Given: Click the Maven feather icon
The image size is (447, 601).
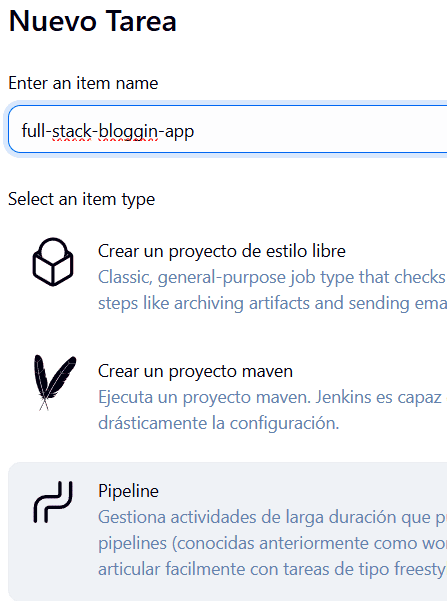Looking at the screenshot, I should pos(55,382).
